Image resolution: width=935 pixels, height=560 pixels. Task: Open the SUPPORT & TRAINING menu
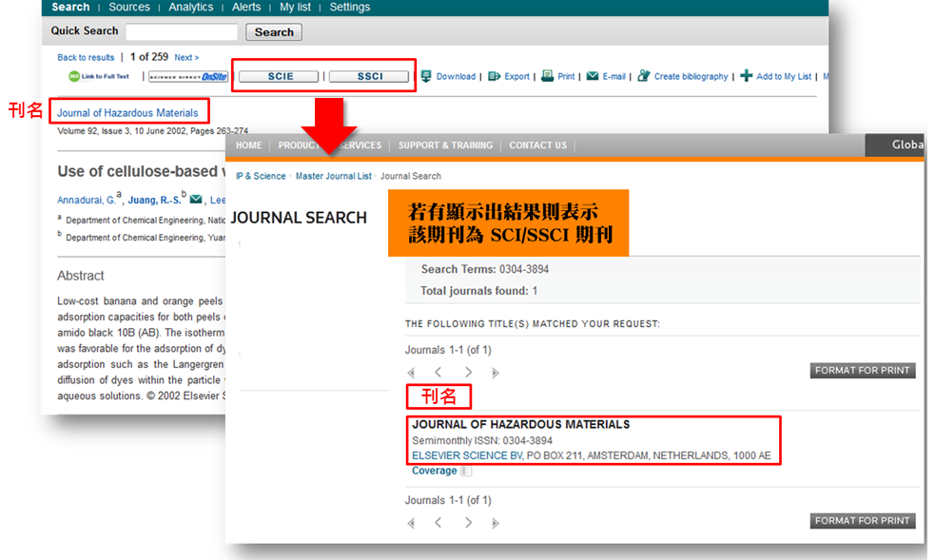click(x=445, y=145)
